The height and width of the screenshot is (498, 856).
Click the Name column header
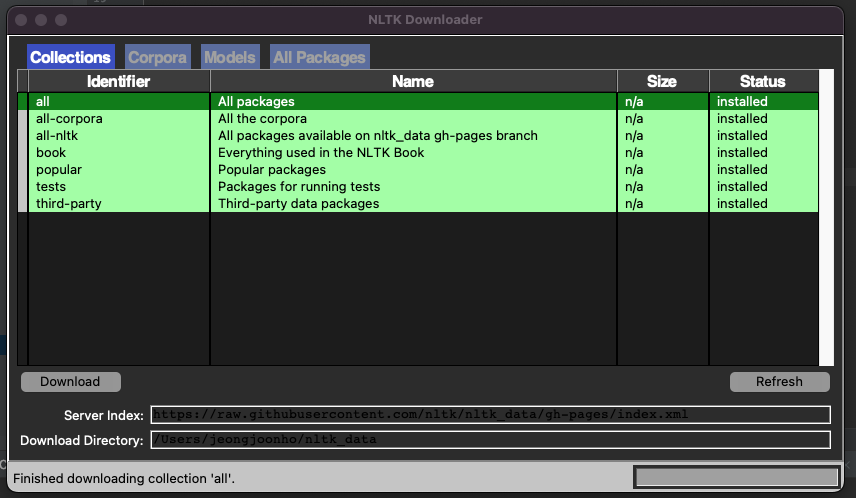413,81
